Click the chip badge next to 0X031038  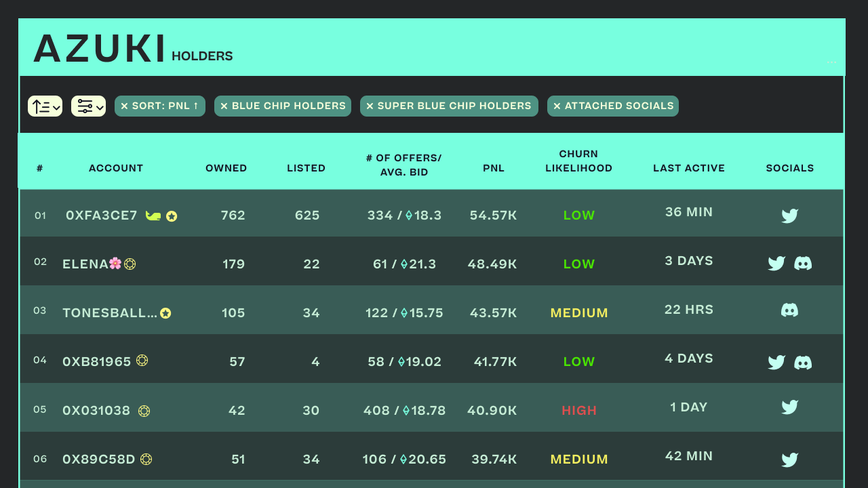coord(144,411)
